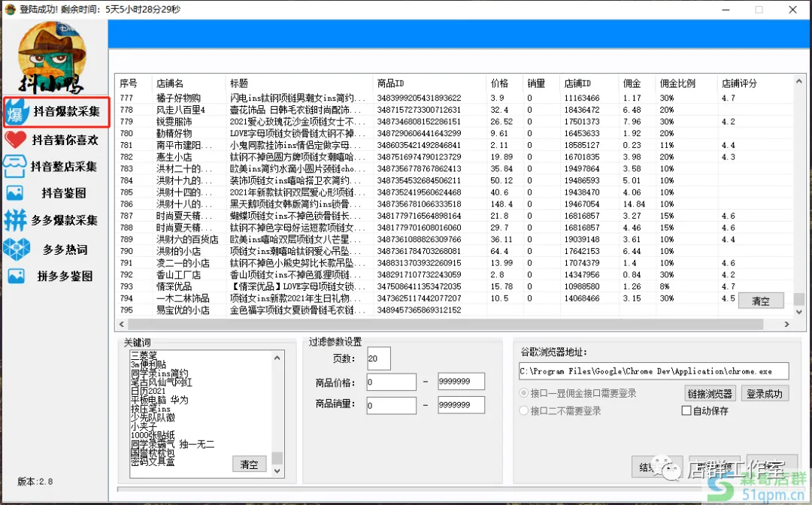Clear the keyword list with 清空
812x505 pixels.
249,464
